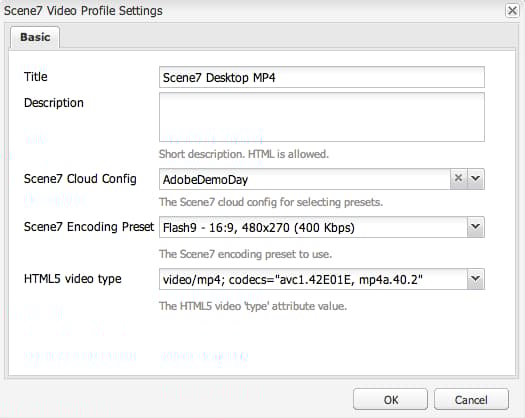The height and width of the screenshot is (418, 525).
Task: Confirm settings with the OK button
Action: 390,399
